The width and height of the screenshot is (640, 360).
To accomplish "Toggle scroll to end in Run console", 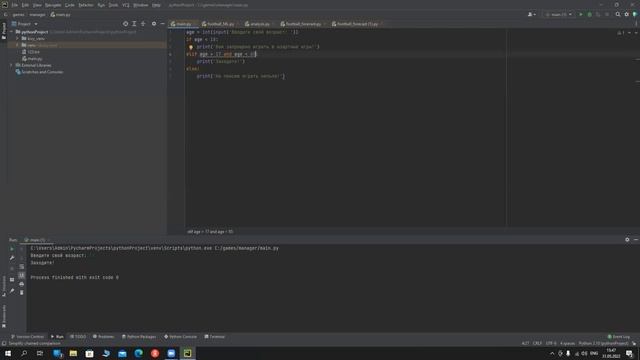I will tap(22, 276).
